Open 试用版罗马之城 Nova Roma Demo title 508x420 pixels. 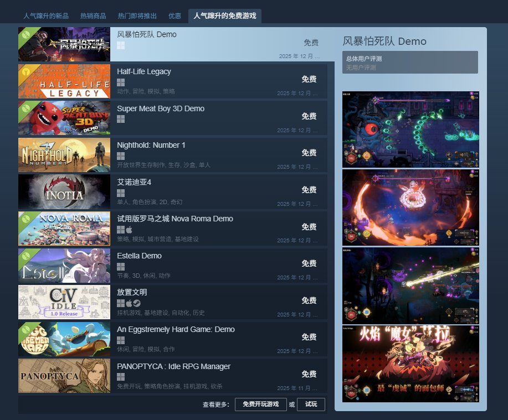click(x=175, y=219)
